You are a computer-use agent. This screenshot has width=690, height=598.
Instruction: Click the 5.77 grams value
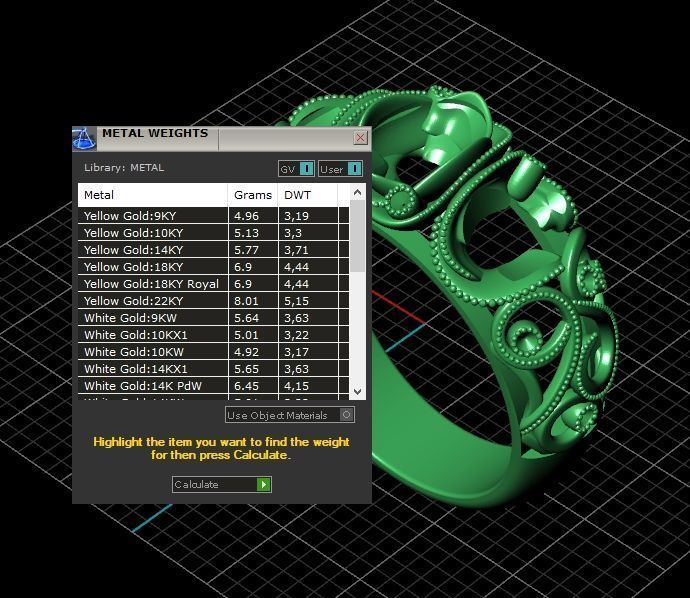246,250
